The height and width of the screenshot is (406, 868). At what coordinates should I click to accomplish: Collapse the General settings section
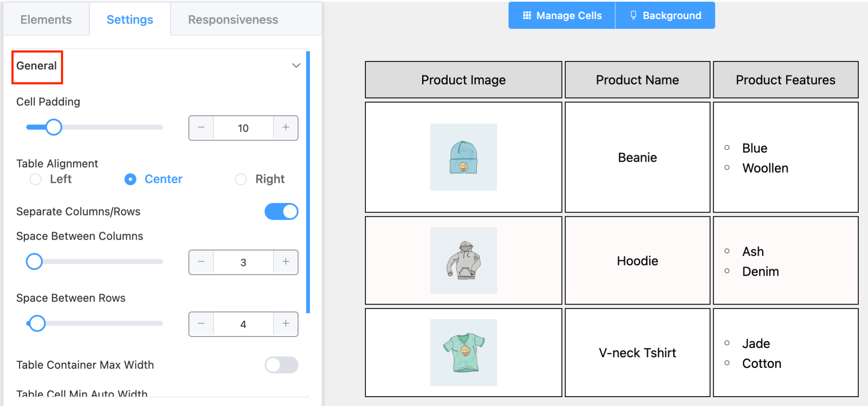point(296,65)
